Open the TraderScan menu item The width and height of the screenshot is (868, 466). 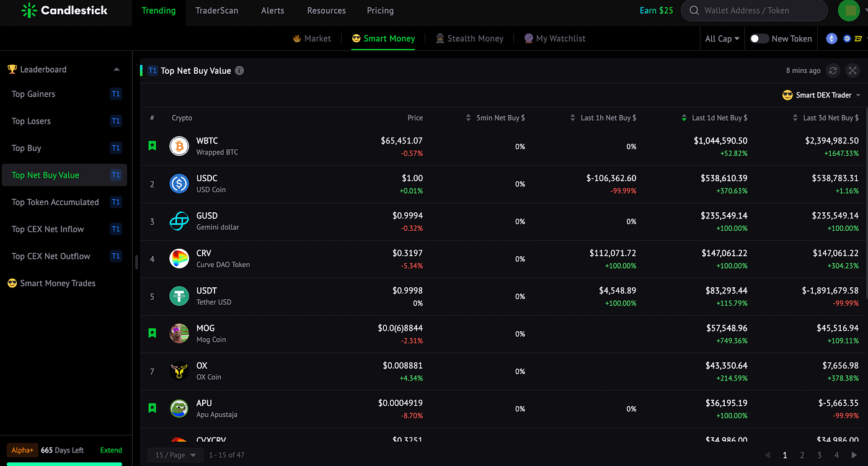coord(216,11)
